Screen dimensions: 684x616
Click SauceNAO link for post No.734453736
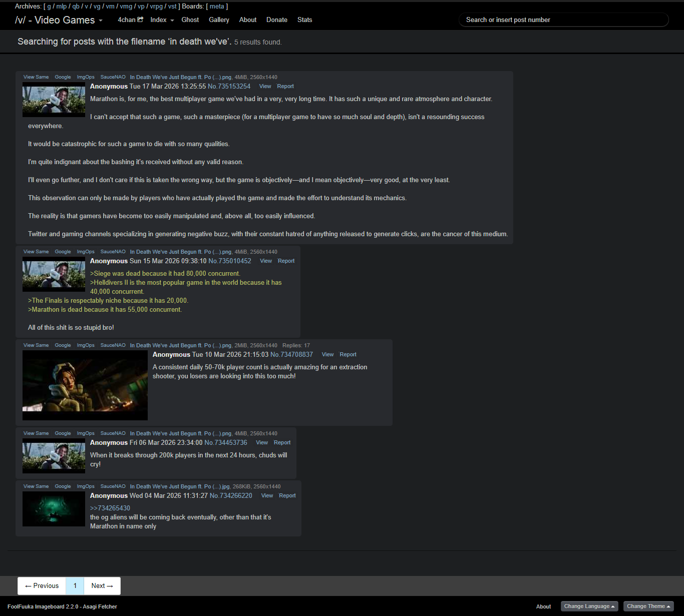113,433
